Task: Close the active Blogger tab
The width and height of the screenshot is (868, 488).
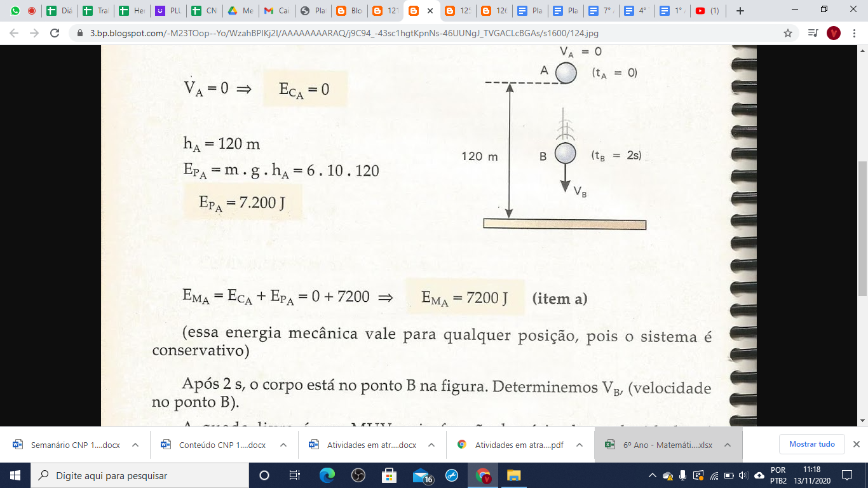Action: point(430,11)
